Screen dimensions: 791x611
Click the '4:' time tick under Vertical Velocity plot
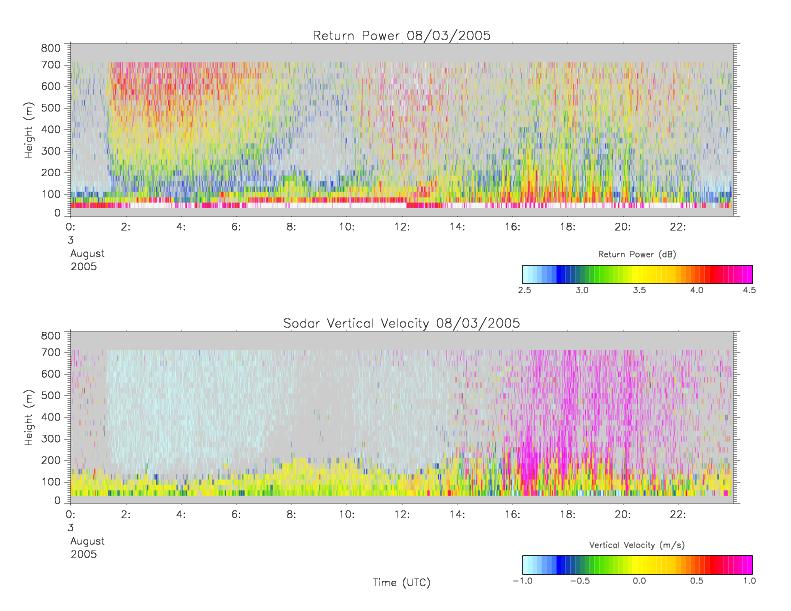181,515
